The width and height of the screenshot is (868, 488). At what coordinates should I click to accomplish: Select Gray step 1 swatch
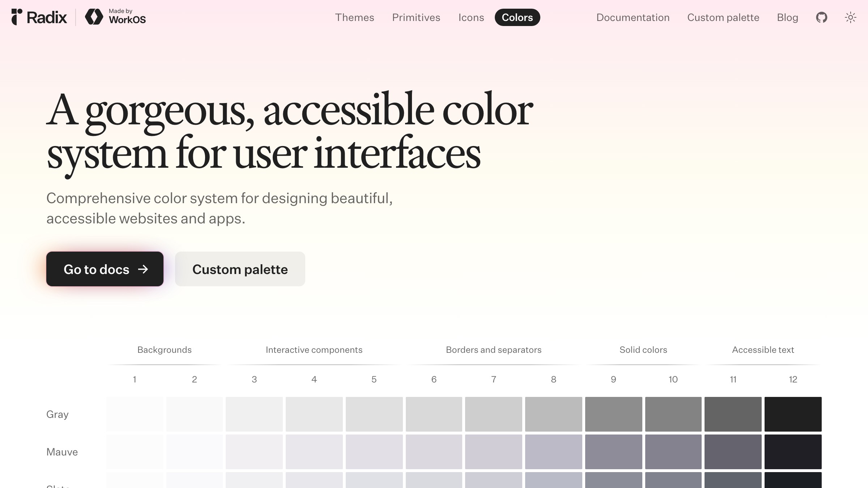pos(135,414)
